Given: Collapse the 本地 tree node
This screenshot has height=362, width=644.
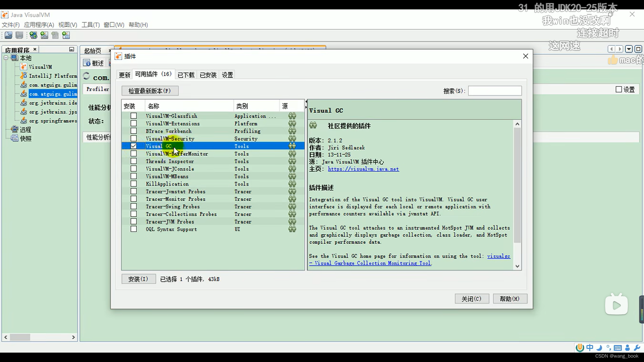Looking at the screenshot, I should [x=6, y=58].
